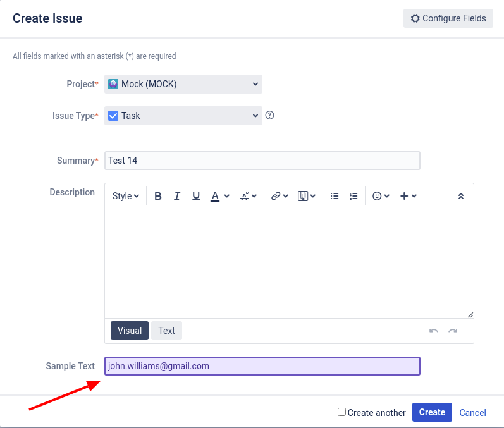This screenshot has height=428, width=504.
Task: Click the Cancel link
Action: (x=472, y=413)
